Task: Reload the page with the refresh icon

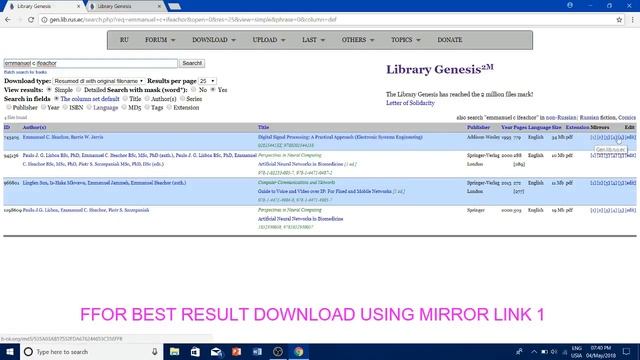Action: [31, 19]
